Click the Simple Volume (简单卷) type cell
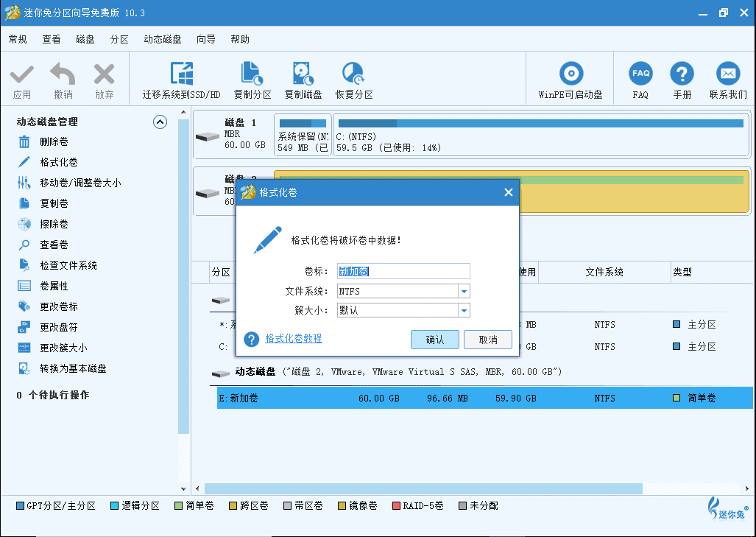 tap(694, 398)
